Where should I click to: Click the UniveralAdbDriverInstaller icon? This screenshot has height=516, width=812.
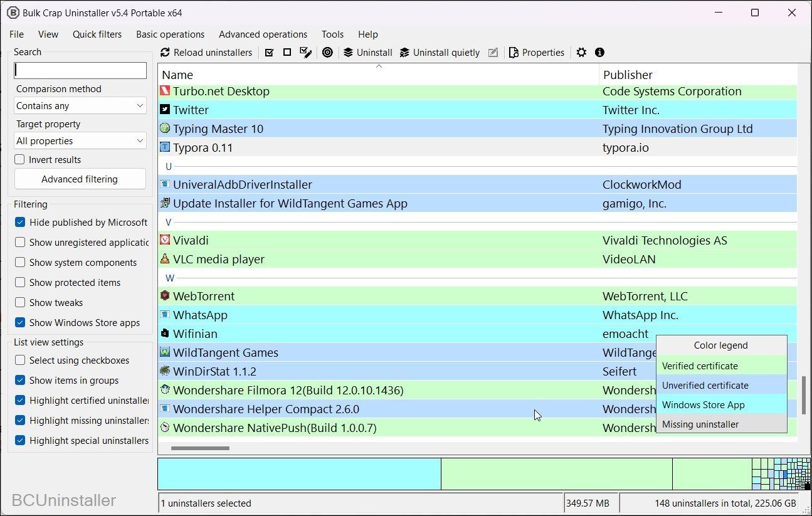pos(165,184)
